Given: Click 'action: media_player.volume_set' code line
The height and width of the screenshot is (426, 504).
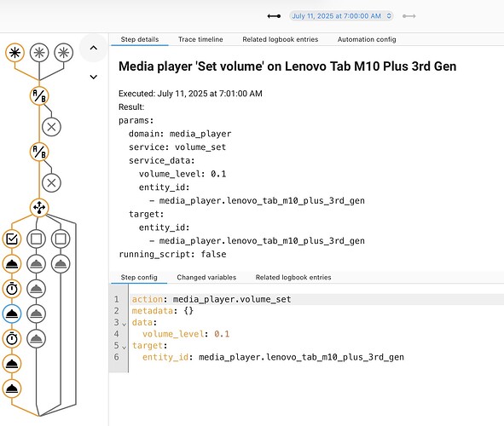Looking at the screenshot, I should [x=211, y=299].
